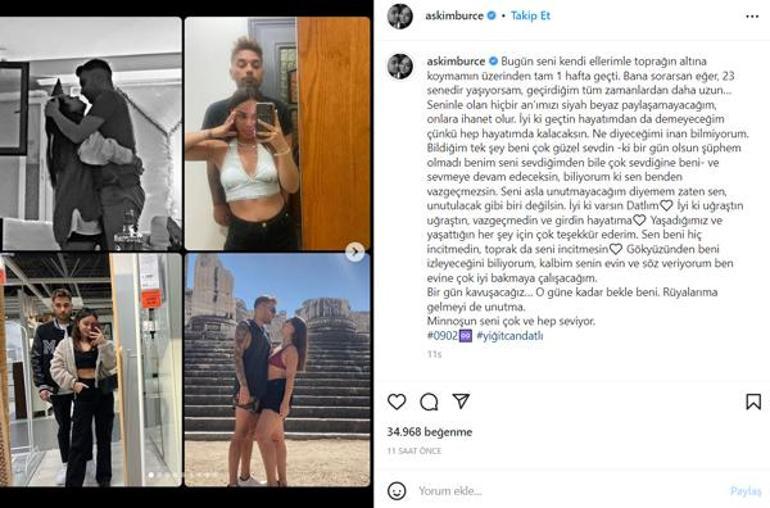Click askimburce username in caption
The height and width of the screenshot is (508, 770).
click(456, 61)
